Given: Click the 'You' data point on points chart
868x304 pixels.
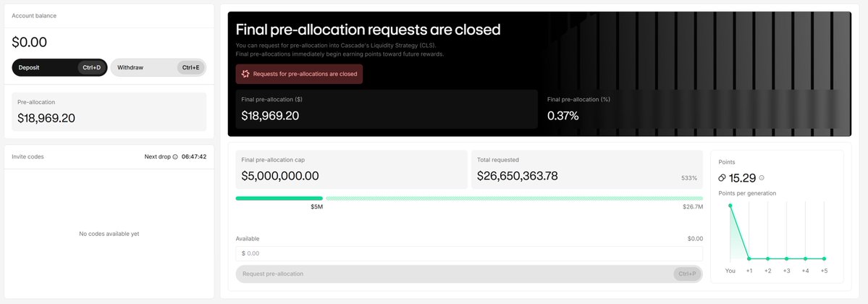Looking at the screenshot, I should pos(730,206).
